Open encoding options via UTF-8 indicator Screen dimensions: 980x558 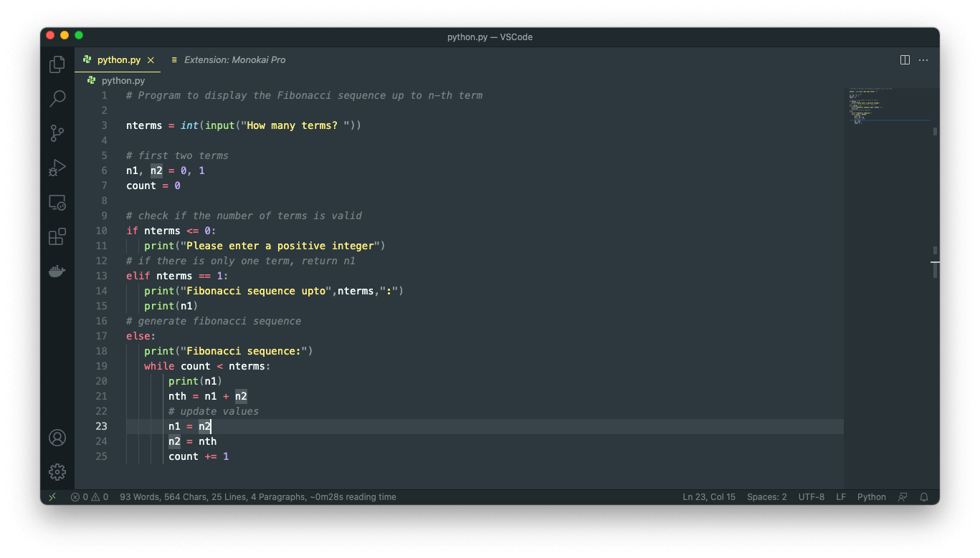[x=812, y=496]
